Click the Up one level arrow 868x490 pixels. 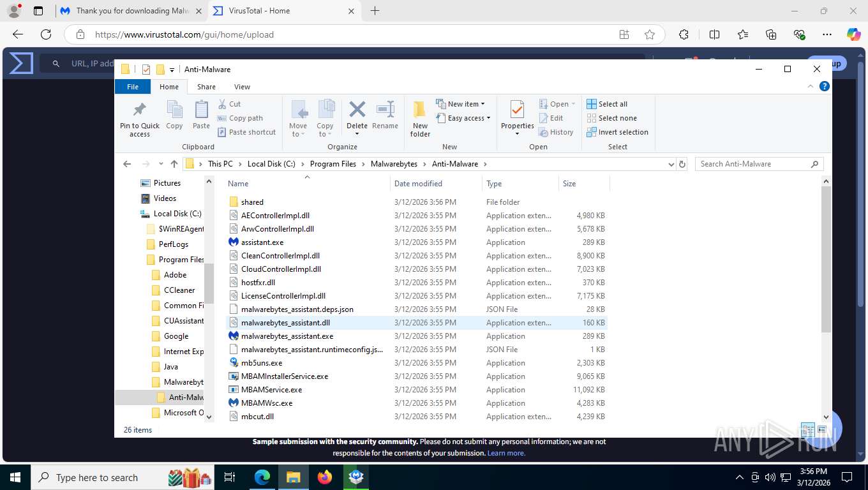point(174,164)
